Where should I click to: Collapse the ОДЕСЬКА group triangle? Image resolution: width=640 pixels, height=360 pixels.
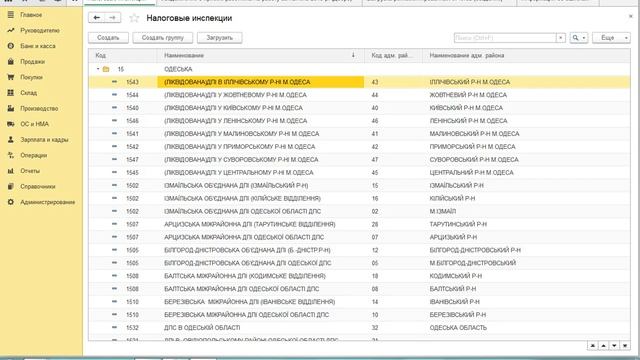point(98,69)
